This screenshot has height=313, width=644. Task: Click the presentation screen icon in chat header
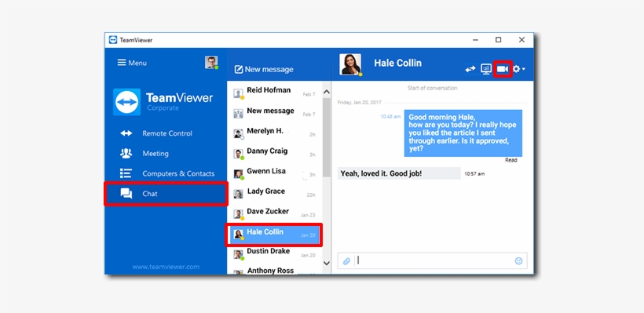[486, 69]
